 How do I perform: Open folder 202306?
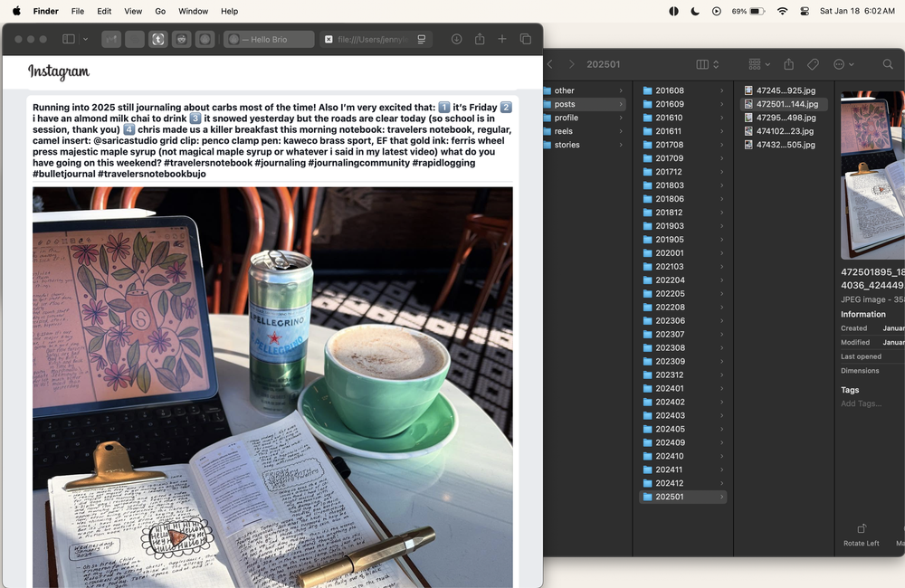[682, 321]
